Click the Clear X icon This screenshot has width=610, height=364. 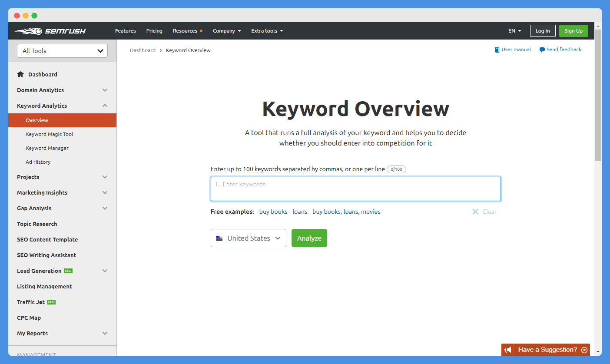[475, 212]
